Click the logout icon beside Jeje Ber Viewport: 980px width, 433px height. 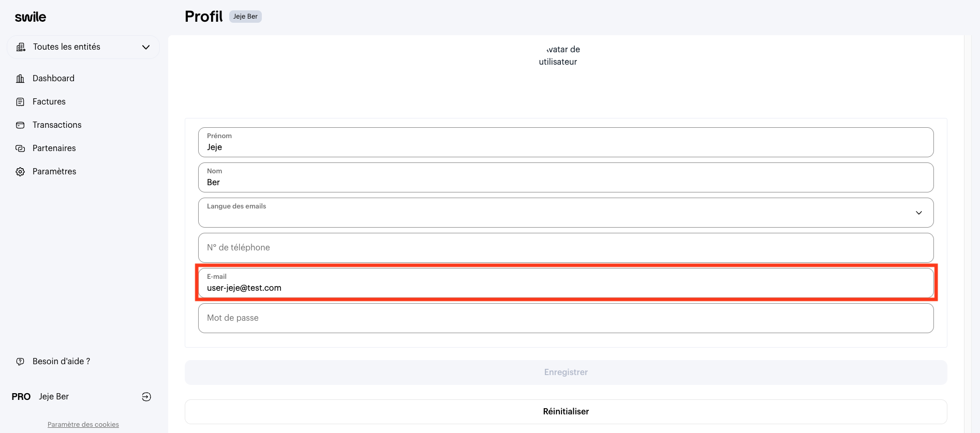146,397
